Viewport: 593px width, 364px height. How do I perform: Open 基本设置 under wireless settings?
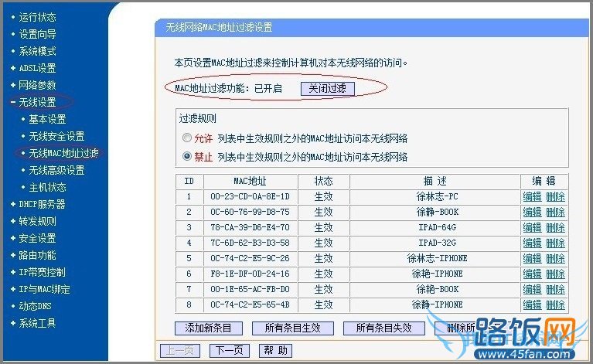[x=47, y=119]
